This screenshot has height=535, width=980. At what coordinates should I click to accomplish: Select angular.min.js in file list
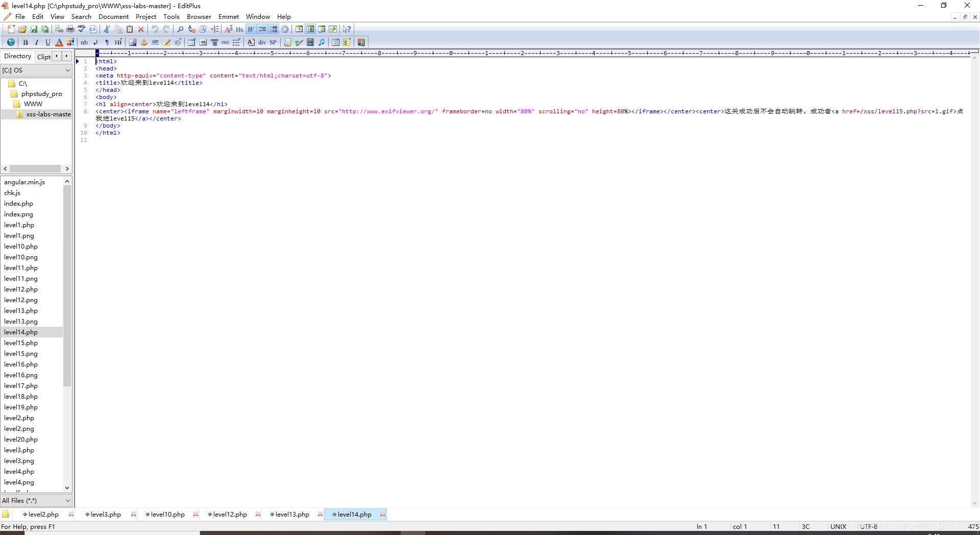coord(24,182)
